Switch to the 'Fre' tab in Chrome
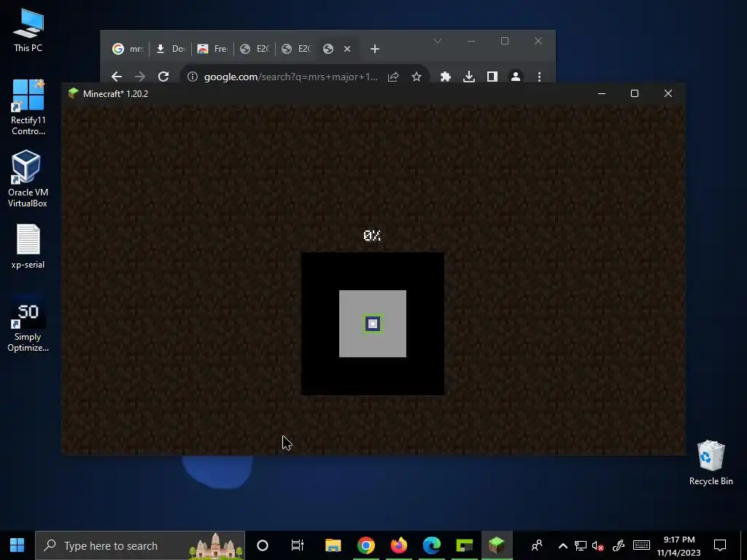747x560 pixels. point(212,49)
